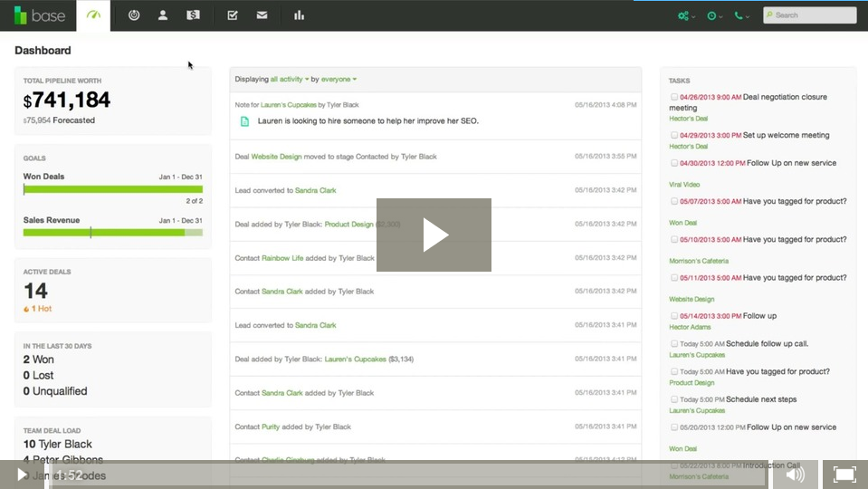Open Morrison's Cafeteria link under 05/10 task
Image resolution: width=868 pixels, height=489 pixels.
click(x=699, y=261)
